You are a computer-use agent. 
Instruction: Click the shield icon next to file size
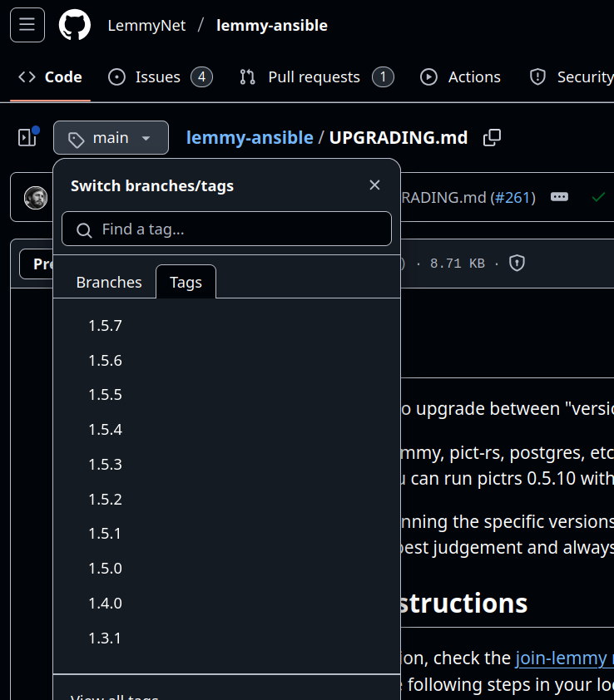[517, 263]
